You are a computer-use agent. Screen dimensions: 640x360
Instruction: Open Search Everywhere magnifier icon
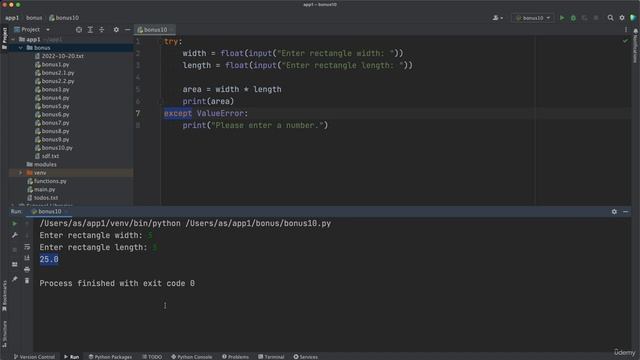[x=611, y=18]
